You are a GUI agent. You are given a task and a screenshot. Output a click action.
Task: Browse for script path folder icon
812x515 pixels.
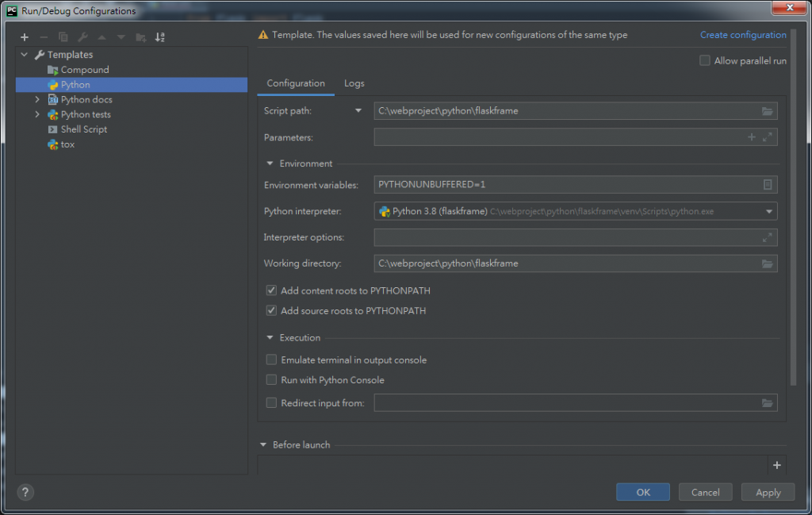(x=767, y=111)
